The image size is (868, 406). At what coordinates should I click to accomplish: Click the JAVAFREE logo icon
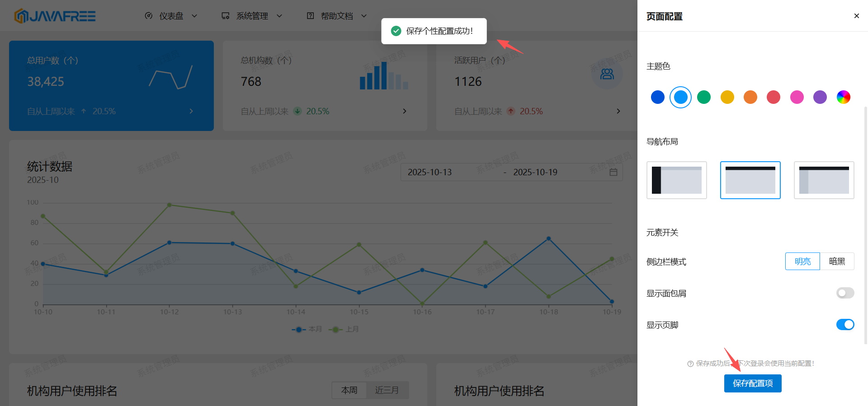[x=21, y=16]
